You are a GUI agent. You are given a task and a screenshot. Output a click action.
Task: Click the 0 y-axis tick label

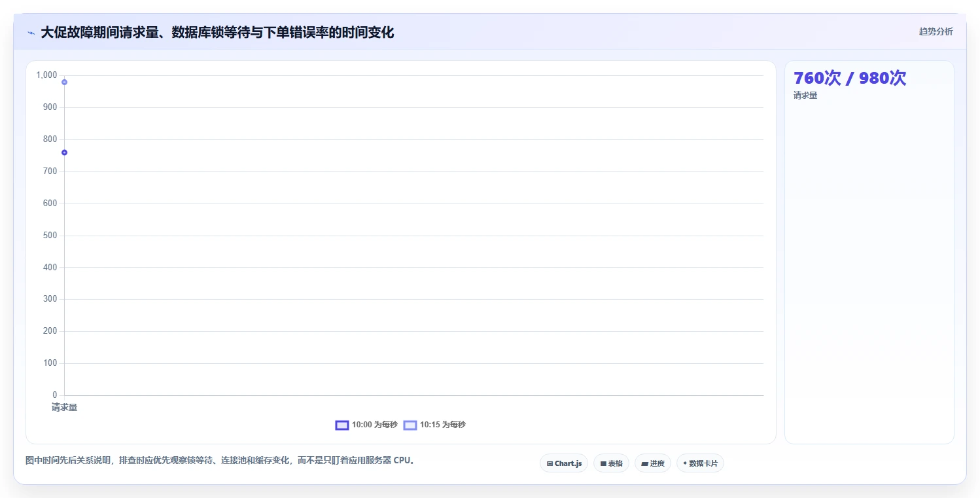55,395
